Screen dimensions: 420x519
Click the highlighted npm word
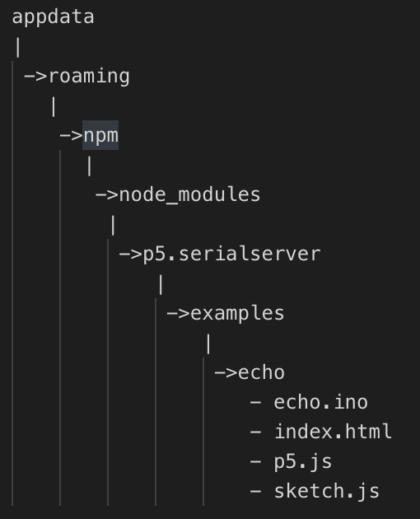[100, 136]
